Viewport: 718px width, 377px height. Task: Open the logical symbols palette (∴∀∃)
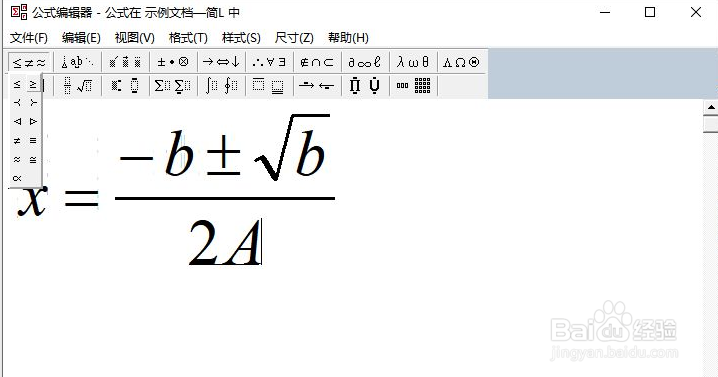(x=269, y=62)
